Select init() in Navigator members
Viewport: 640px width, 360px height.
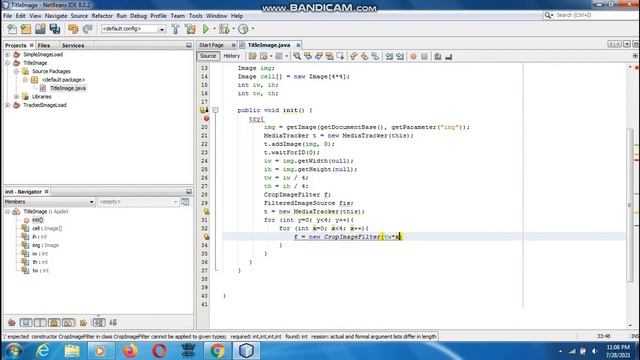tap(38, 220)
